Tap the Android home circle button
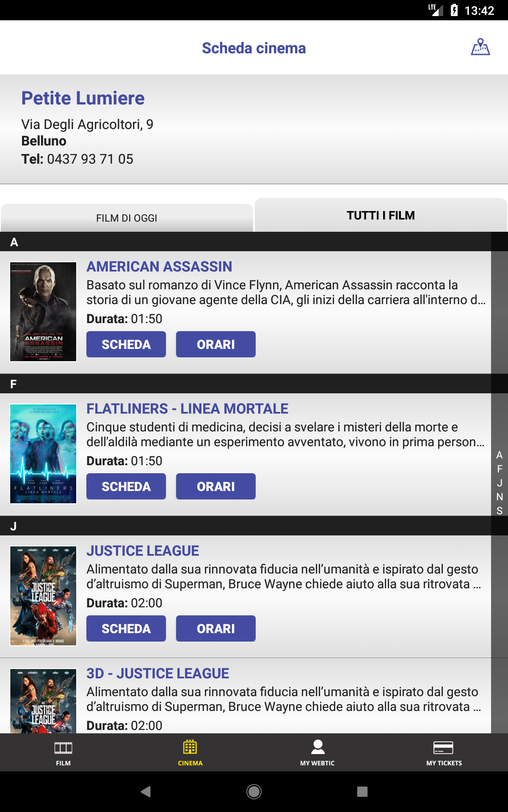 pyautogui.click(x=254, y=791)
